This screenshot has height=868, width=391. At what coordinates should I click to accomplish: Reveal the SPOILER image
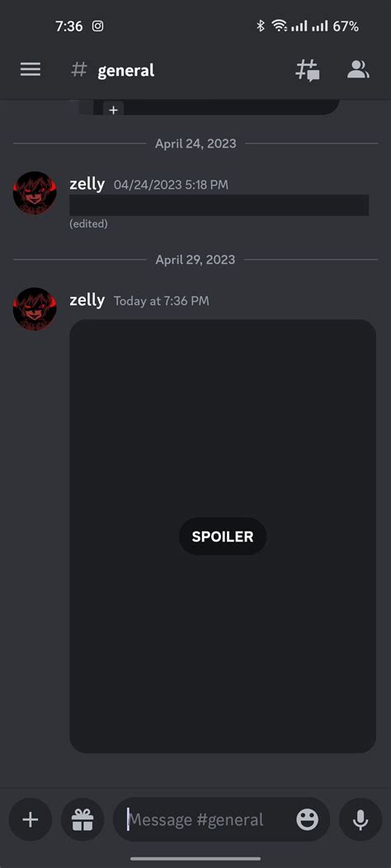point(223,536)
